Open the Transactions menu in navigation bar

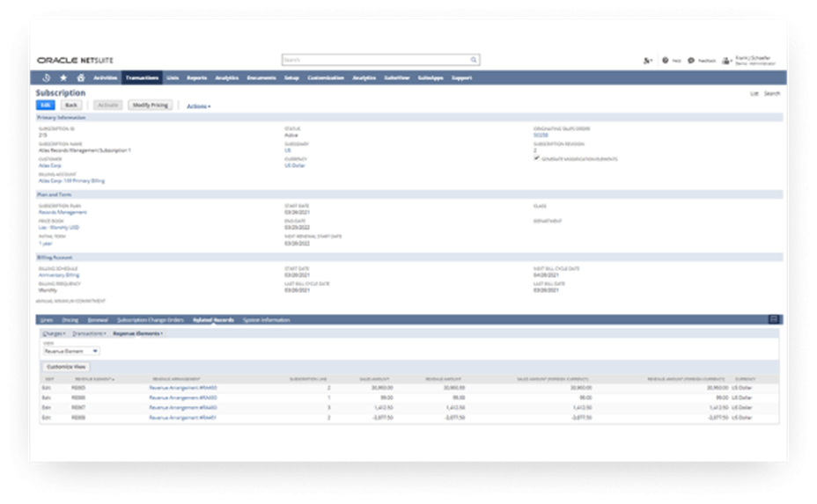click(x=142, y=77)
